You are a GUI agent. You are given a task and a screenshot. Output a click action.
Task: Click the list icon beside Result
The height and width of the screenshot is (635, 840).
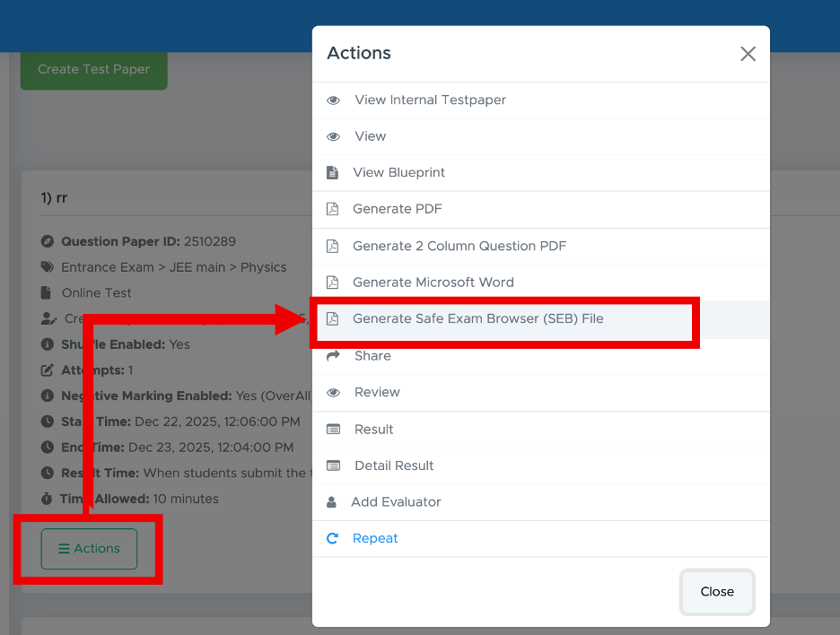(x=333, y=430)
